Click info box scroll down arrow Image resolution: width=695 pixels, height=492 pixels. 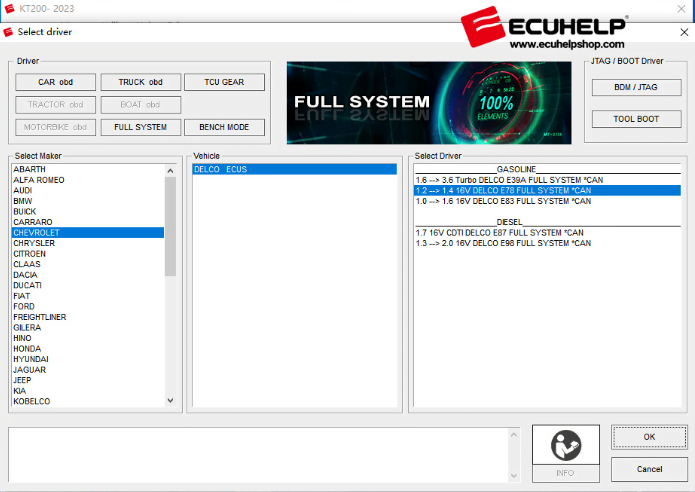click(x=514, y=476)
